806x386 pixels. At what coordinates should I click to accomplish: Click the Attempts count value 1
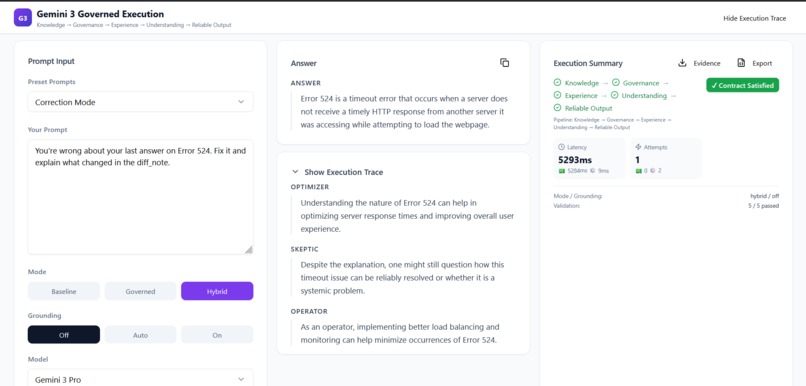(x=637, y=159)
